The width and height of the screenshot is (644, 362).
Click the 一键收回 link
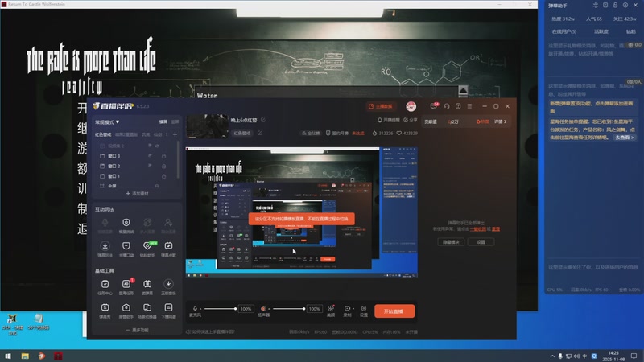pyautogui.click(x=478, y=229)
